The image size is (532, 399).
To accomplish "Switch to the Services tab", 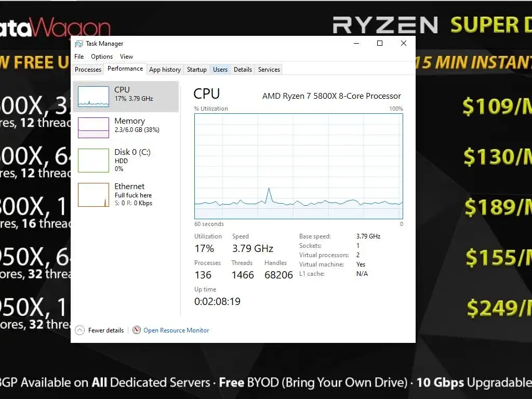I will 269,70.
